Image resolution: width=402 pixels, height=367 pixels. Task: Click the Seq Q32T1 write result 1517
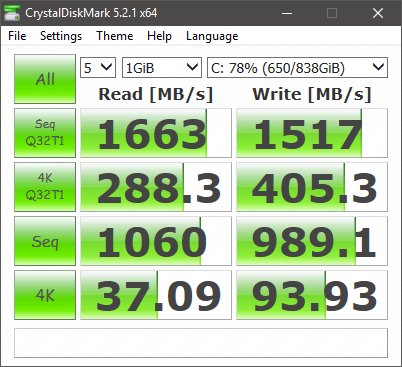coord(312,133)
